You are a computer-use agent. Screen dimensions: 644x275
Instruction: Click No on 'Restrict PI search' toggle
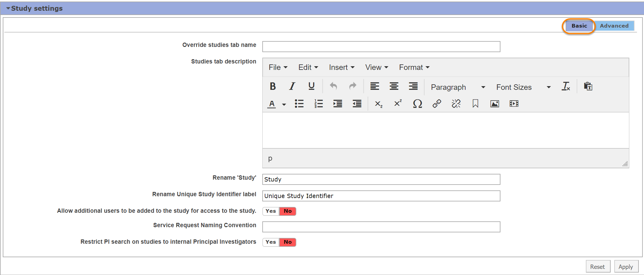[x=287, y=242]
